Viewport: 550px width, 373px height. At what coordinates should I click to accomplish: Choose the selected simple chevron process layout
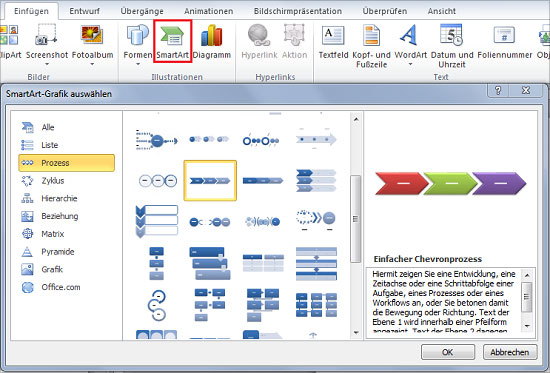pyautogui.click(x=210, y=181)
